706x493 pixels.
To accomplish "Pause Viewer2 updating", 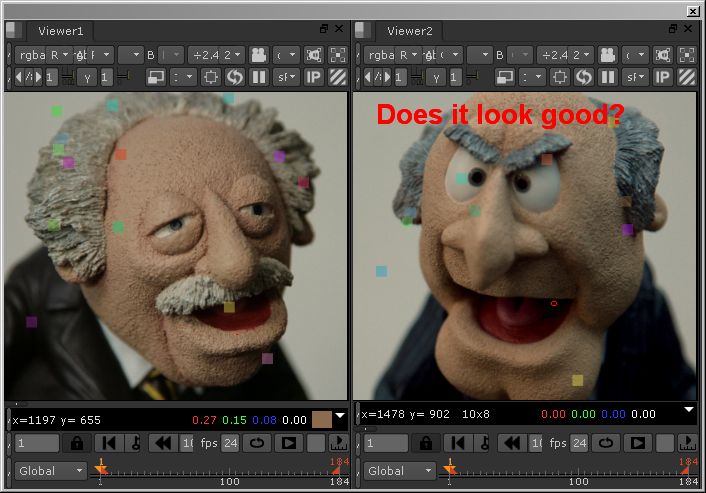I will pyautogui.click(x=608, y=77).
